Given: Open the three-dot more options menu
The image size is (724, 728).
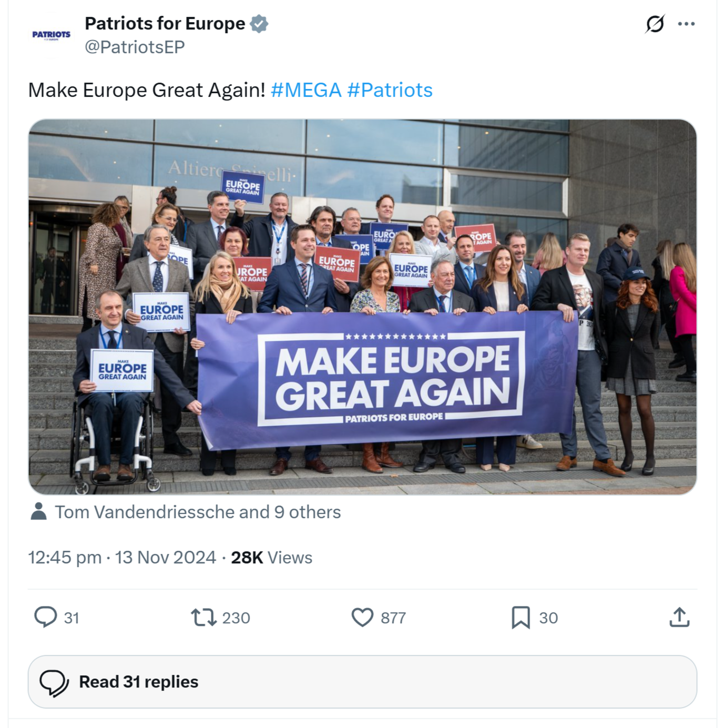Looking at the screenshot, I should (x=686, y=24).
